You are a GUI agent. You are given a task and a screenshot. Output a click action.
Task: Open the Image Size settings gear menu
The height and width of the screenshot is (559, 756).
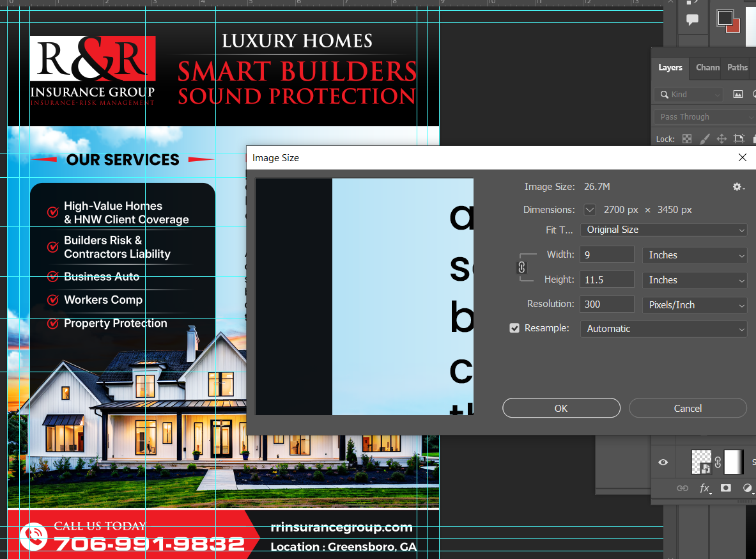point(738,187)
